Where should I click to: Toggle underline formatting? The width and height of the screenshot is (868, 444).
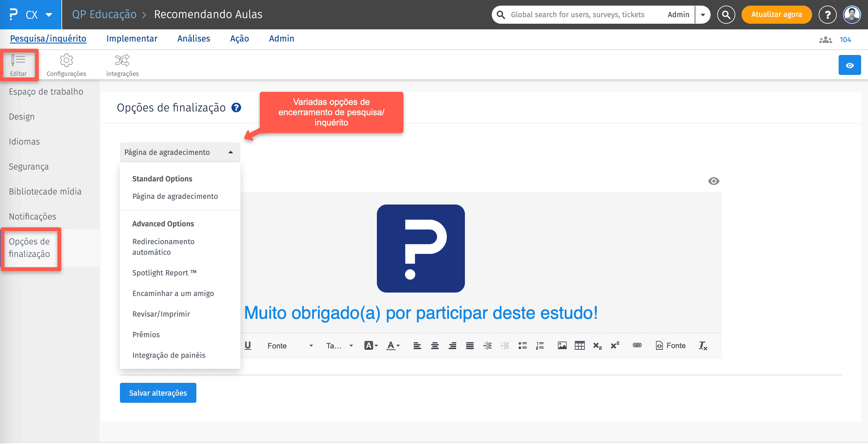tap(248, 345)
